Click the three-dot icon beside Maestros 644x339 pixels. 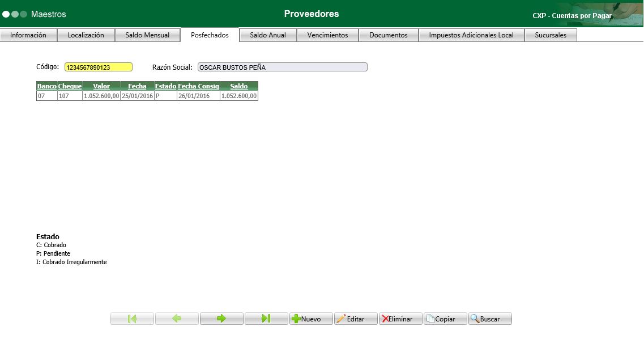pyautogui.click(x=15, y=14)
